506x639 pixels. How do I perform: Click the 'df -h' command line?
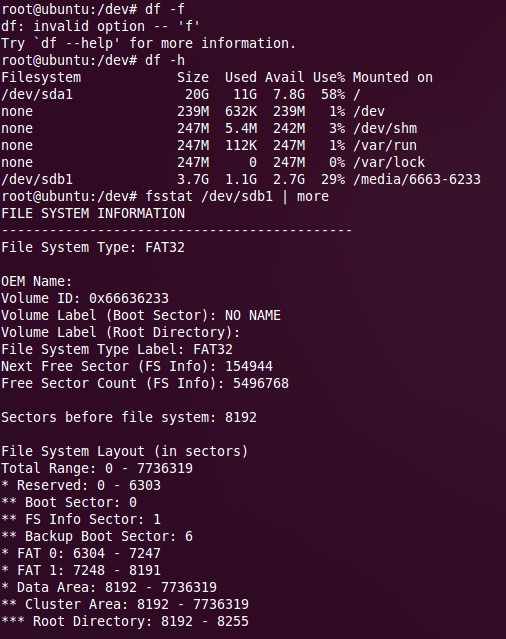point(93,60)
